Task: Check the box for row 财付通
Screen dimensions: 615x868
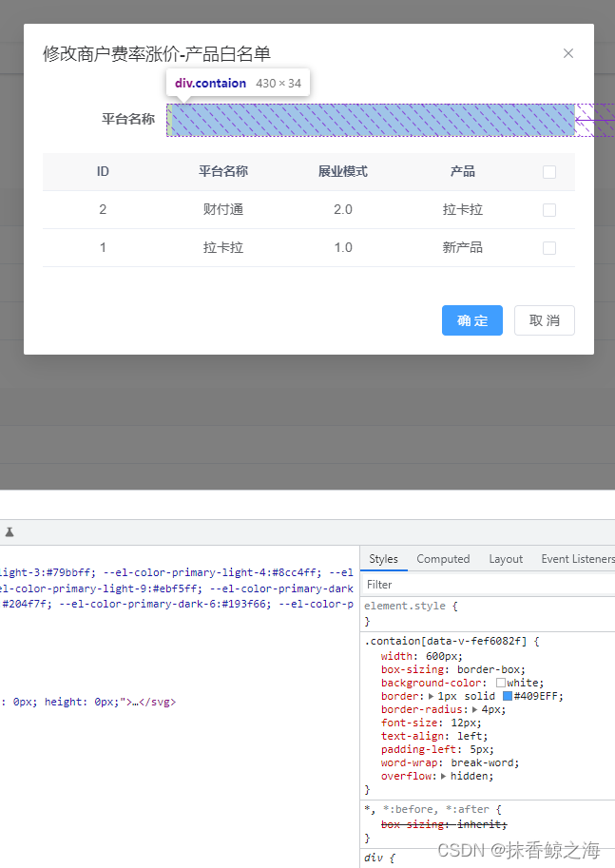Action: click(x=549, y=210)
